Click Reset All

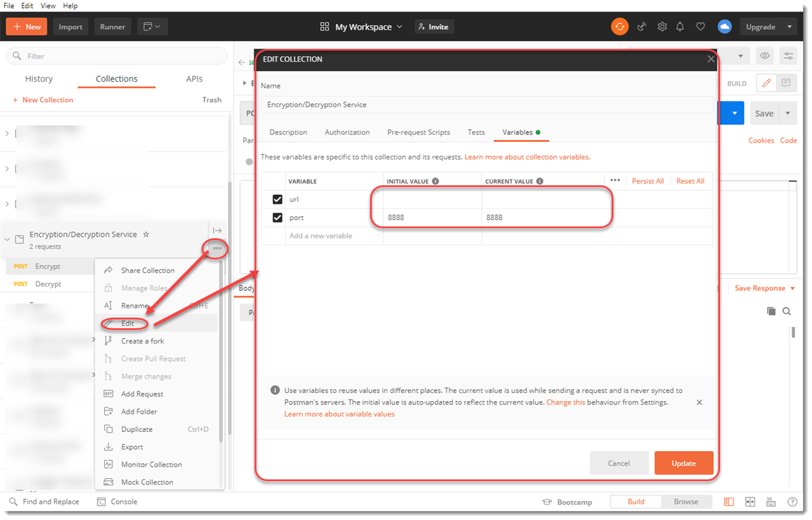click(690, 181)
